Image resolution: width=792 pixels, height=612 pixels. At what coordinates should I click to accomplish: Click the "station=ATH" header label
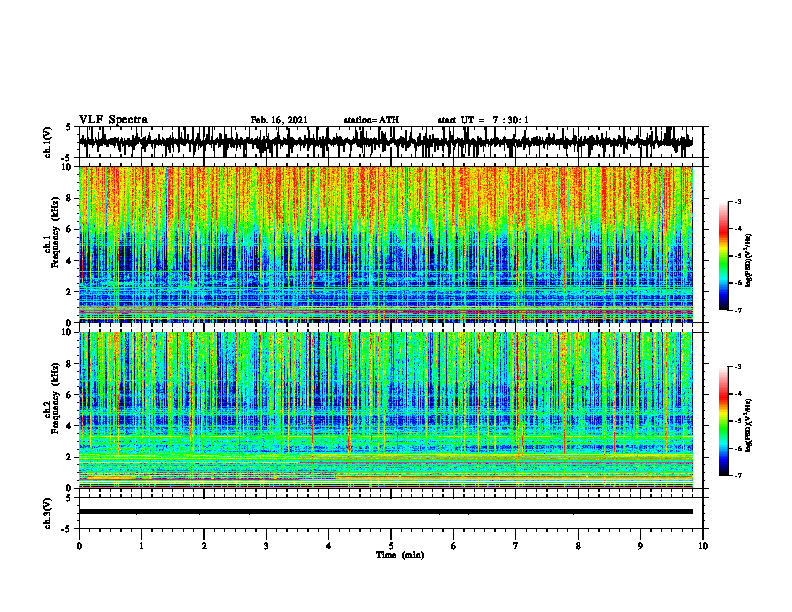click(x=371, y=120)
